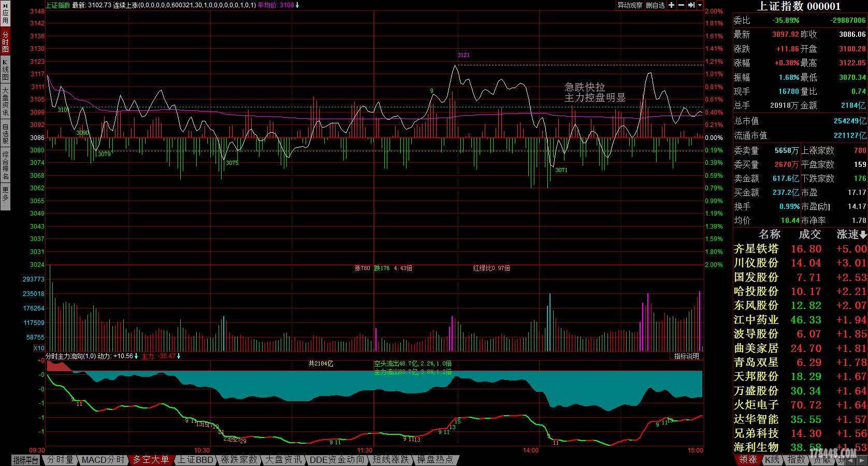Click the arrow next to 动力 +10.56

[x=136, y=357]
